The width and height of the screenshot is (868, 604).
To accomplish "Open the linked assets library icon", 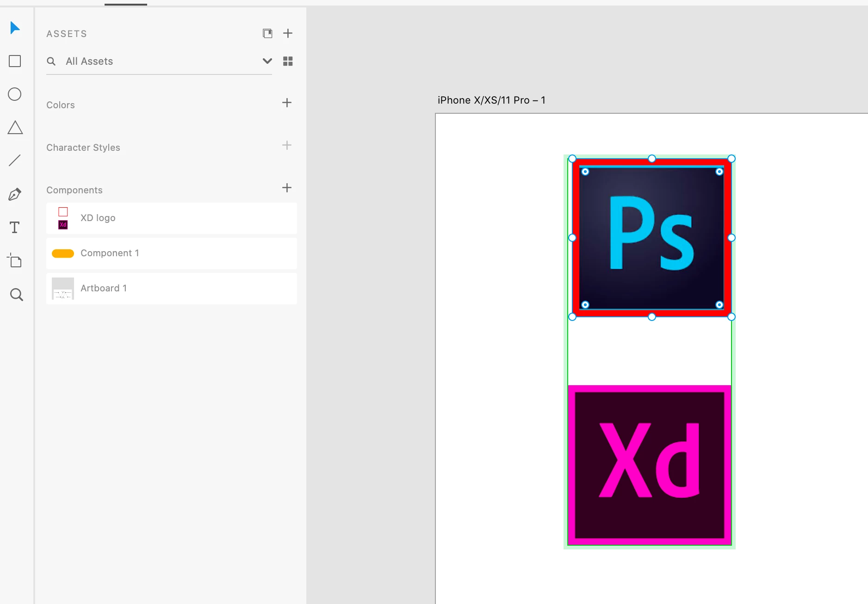I will coord(267,33).
